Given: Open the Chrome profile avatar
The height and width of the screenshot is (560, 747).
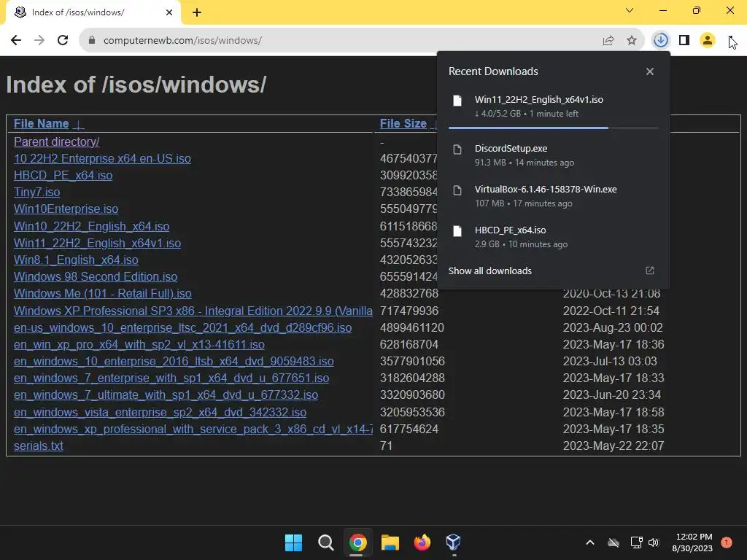Looking at the screenshot, I should (x=708, y=41).
